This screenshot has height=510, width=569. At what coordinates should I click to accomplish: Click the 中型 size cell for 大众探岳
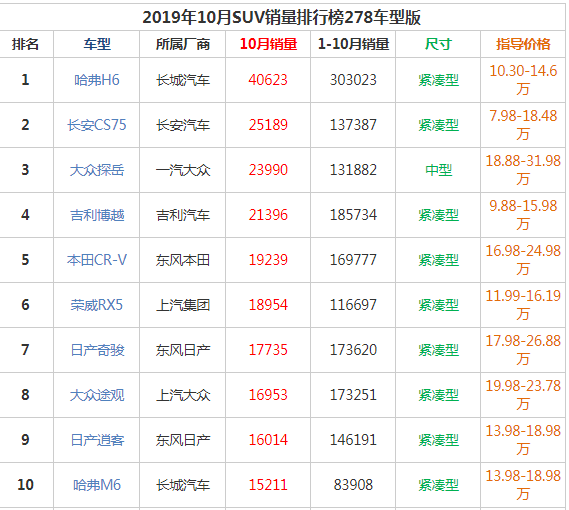point(438,170)
